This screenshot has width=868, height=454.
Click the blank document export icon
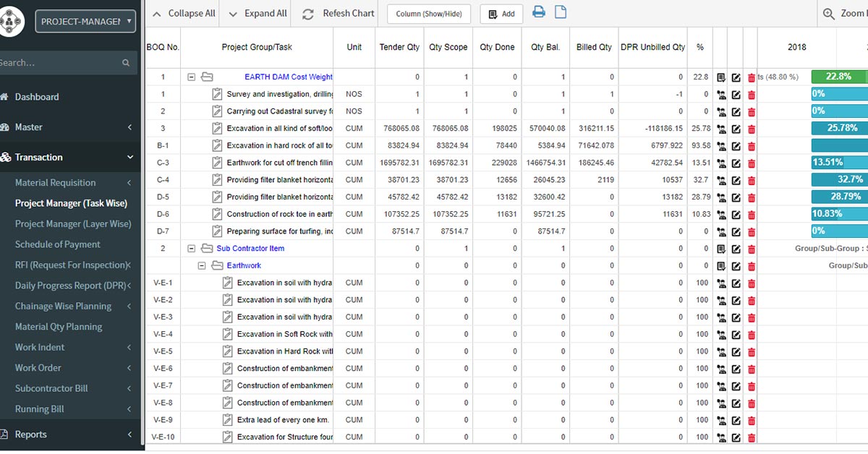[x=561, y=12]
